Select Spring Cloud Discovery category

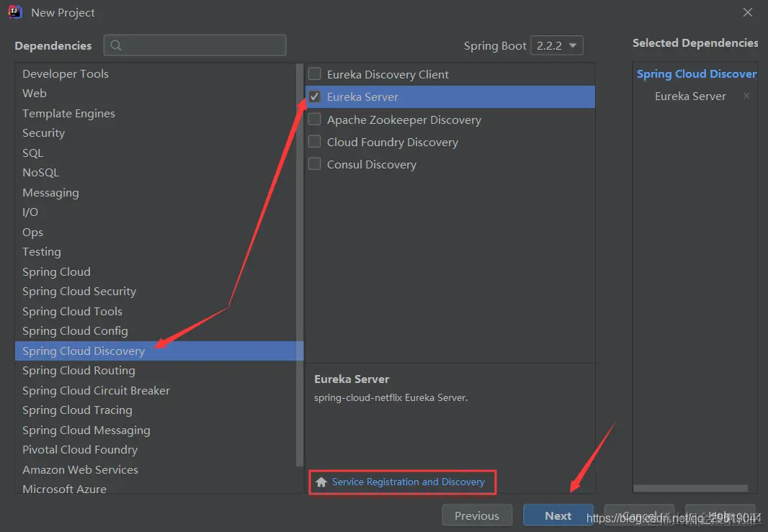(x=159, y=351)
